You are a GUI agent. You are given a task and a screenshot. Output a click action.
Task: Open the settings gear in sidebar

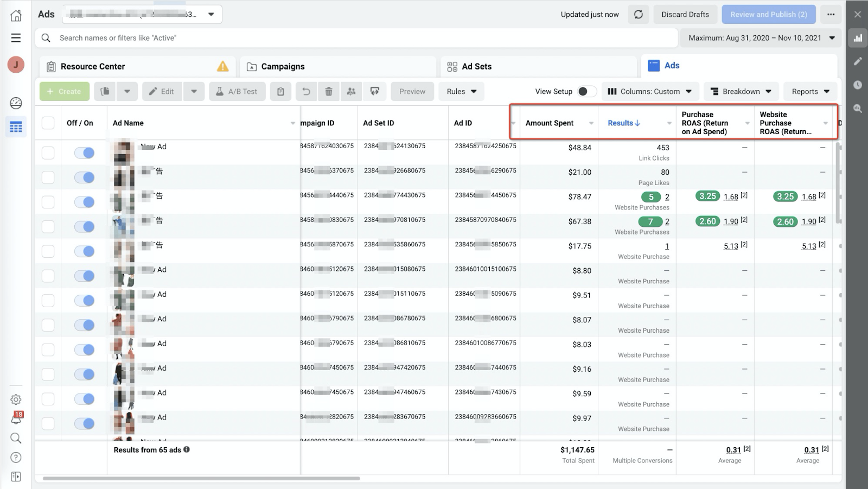coord(16,399)
